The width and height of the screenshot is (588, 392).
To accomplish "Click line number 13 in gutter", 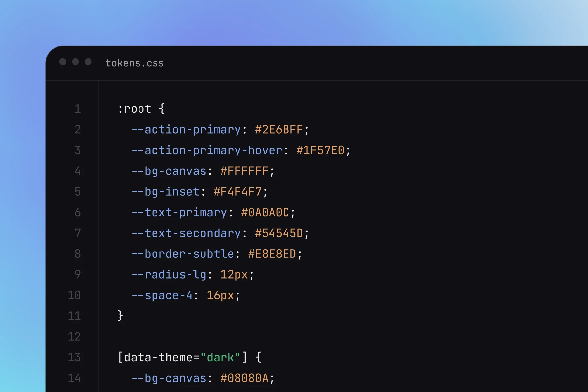I will [x=74, y=357].
